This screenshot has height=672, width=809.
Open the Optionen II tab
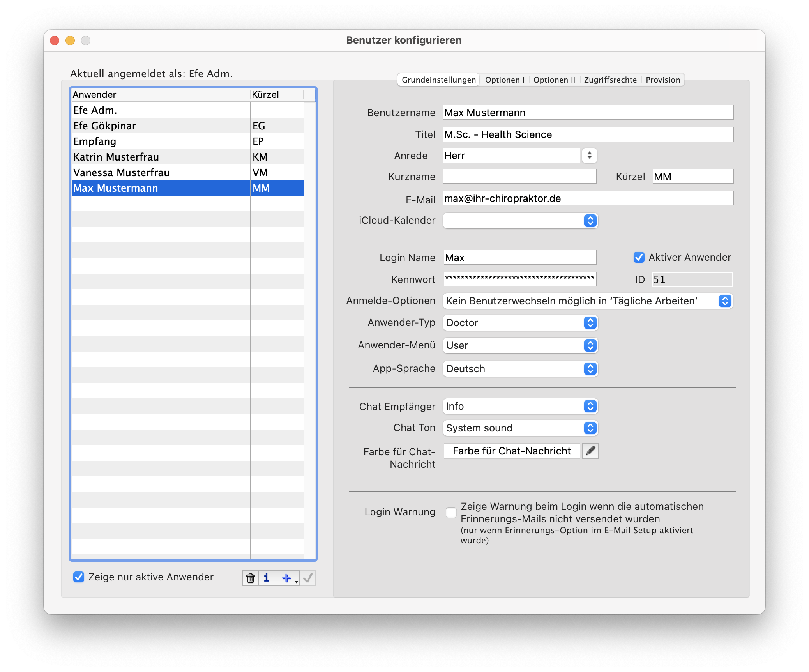[x=554, y=80]
